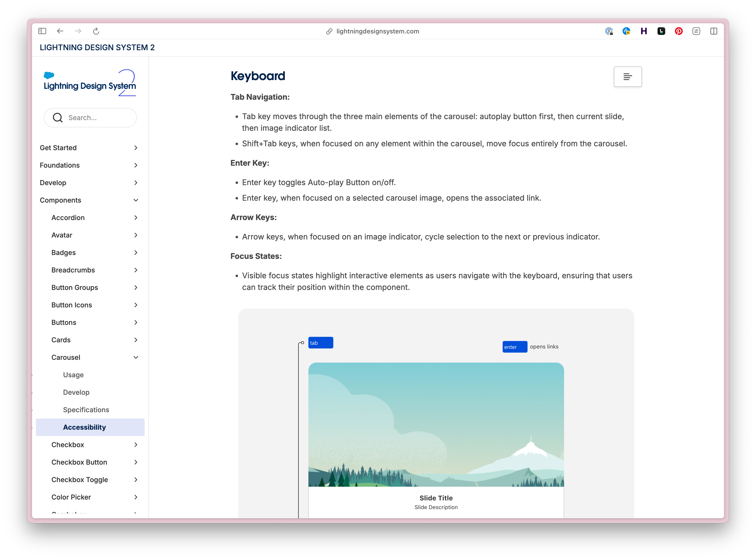Click the Search input field
This screenshot has height=559, width=756.
click(x=90, y=118)
